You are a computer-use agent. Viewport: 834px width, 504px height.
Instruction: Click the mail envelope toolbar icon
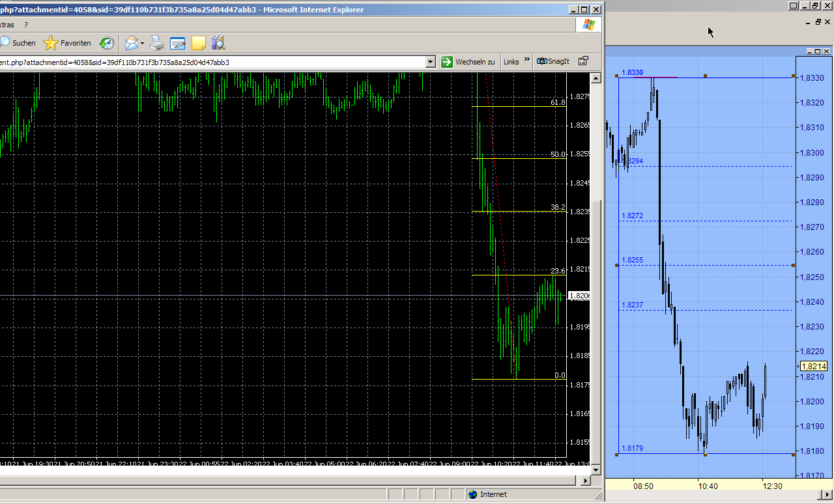coord(132,43)
